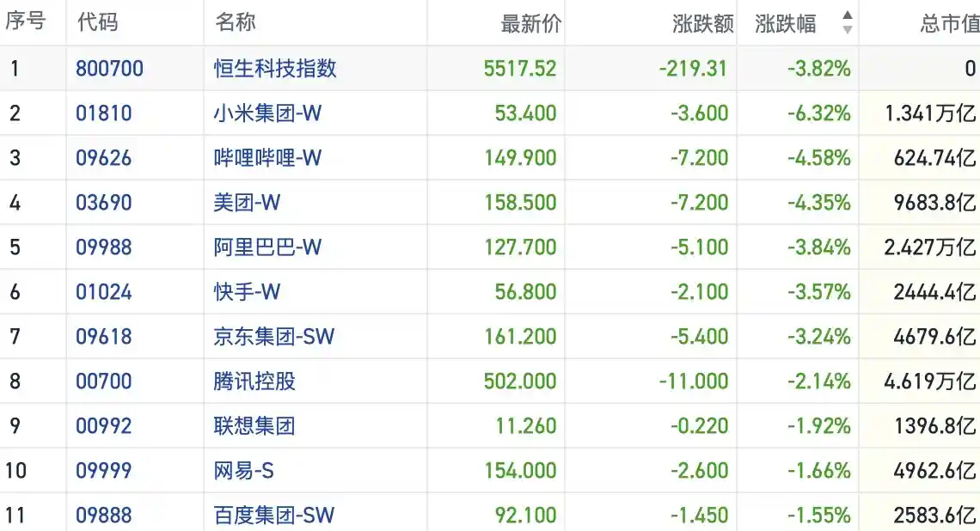Select change percent -3.82%
980x531 pixels.
tap(818, 68)
